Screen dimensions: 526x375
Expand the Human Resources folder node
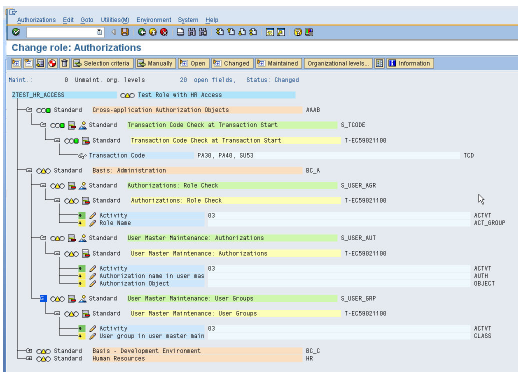click(29, 359)
